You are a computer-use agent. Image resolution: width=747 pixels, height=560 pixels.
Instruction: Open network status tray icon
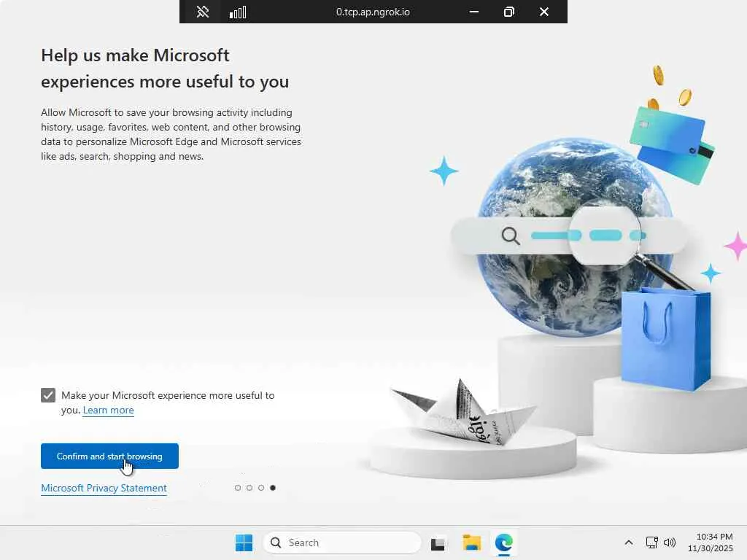click(651, 542)
